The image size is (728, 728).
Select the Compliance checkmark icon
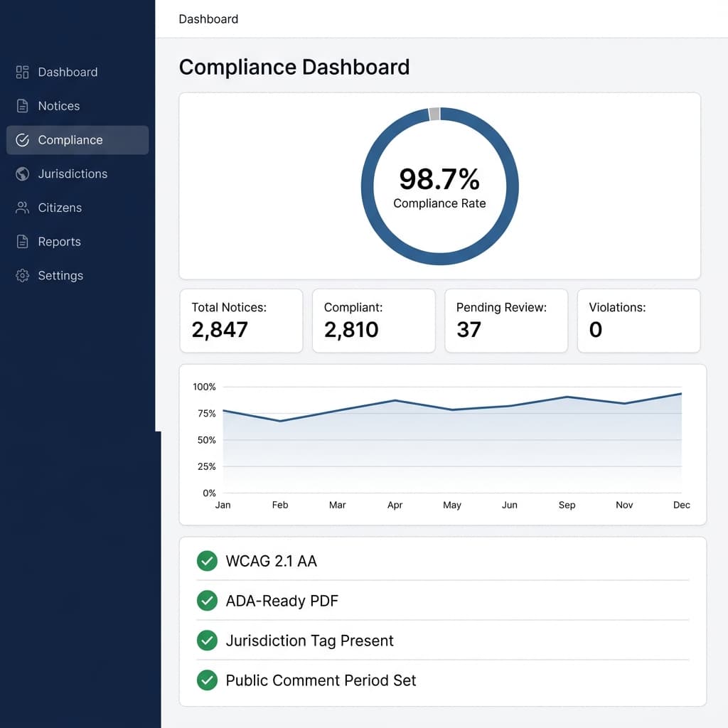coord(21,139)
